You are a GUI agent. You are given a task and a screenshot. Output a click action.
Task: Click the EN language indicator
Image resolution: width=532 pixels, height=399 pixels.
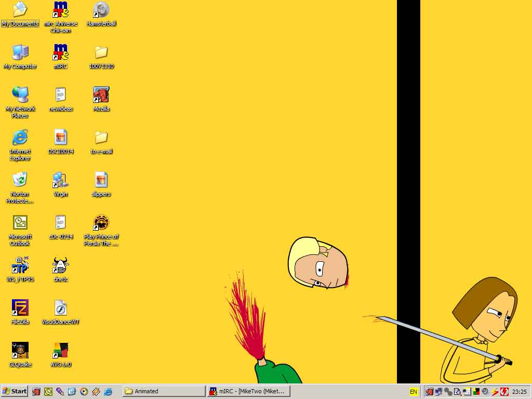(x=414, y=392)
